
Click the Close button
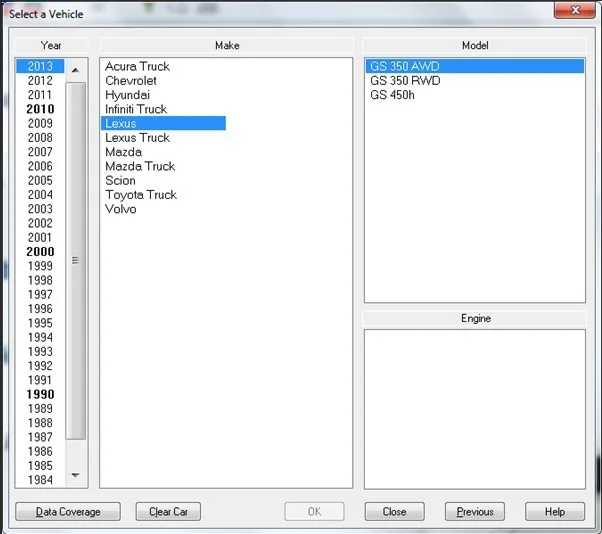pyautogui.click(x=395, y=512)
